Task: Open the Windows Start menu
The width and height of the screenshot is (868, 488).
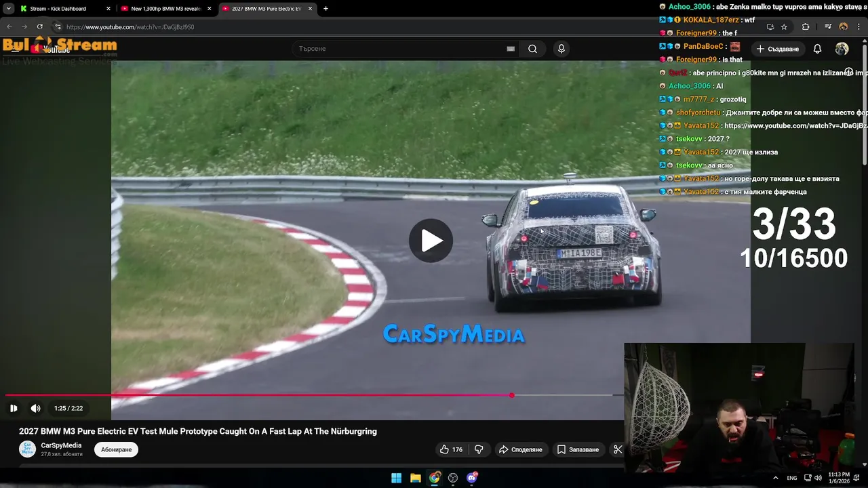Action: pos(396,478)
